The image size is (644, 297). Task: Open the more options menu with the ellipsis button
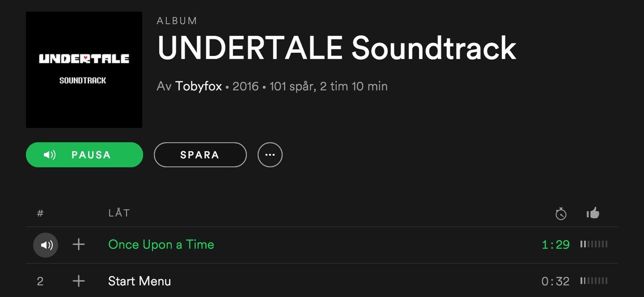click(x=270, y=155)
